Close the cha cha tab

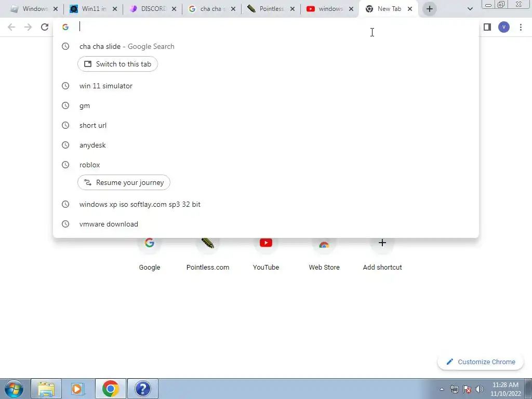[233, 9]
